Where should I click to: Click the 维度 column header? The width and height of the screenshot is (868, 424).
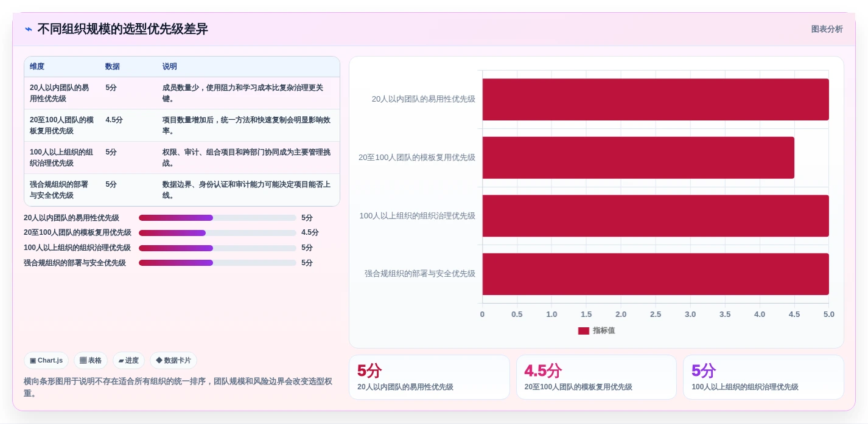coord(37,66)
